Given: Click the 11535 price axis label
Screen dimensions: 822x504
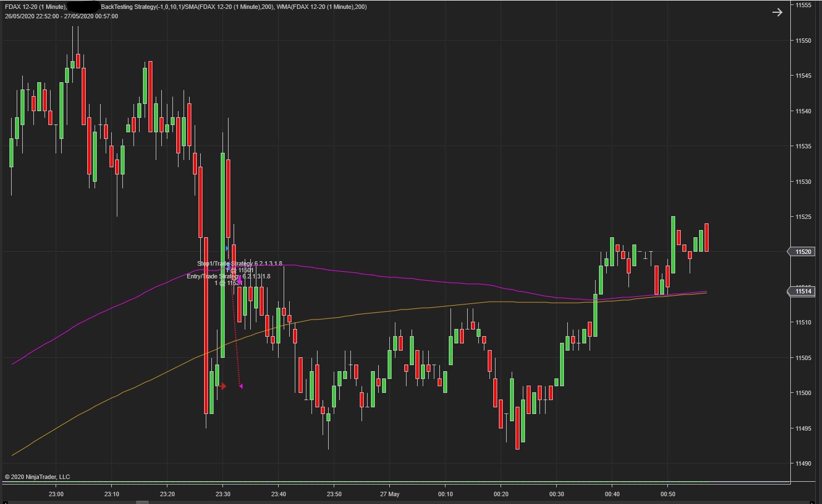Looking at the screenshot, I should pyautogui.click(x=803, y=146).
